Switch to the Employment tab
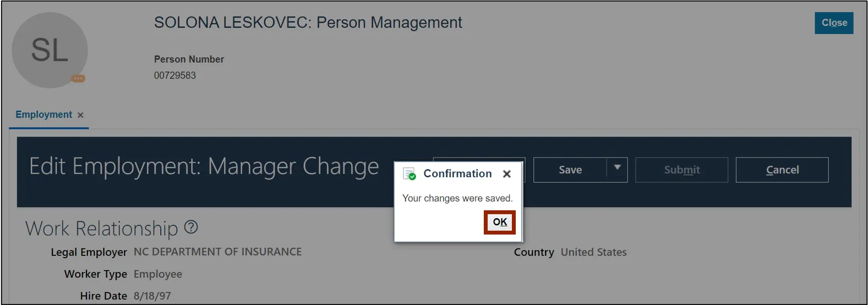Image resolution: width=868 pixels, height=305 pixels. tap(43, 115)
